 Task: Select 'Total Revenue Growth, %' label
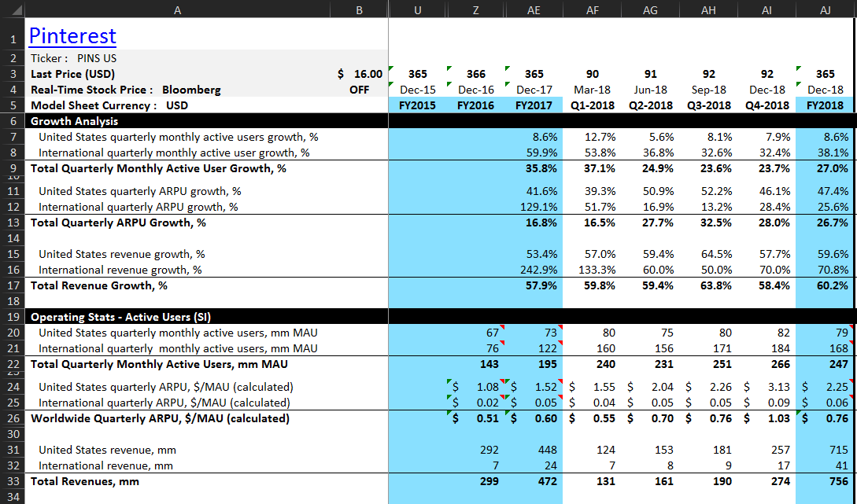click(x=99, y=285)
